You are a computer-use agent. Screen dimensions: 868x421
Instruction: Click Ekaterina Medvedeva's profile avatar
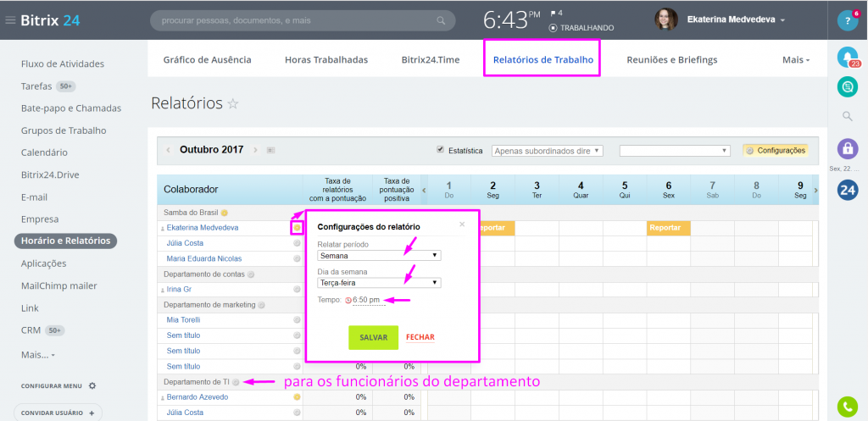pyautogui.click(x=666, y=19)
